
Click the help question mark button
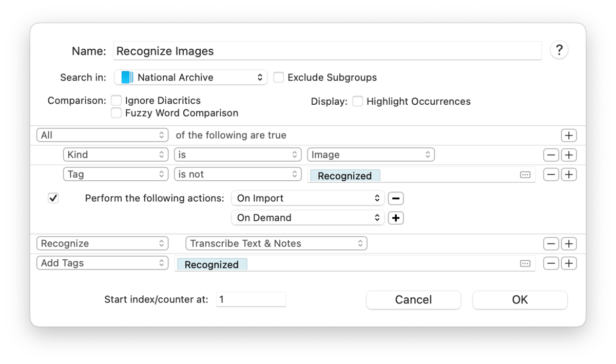point(559,50)
